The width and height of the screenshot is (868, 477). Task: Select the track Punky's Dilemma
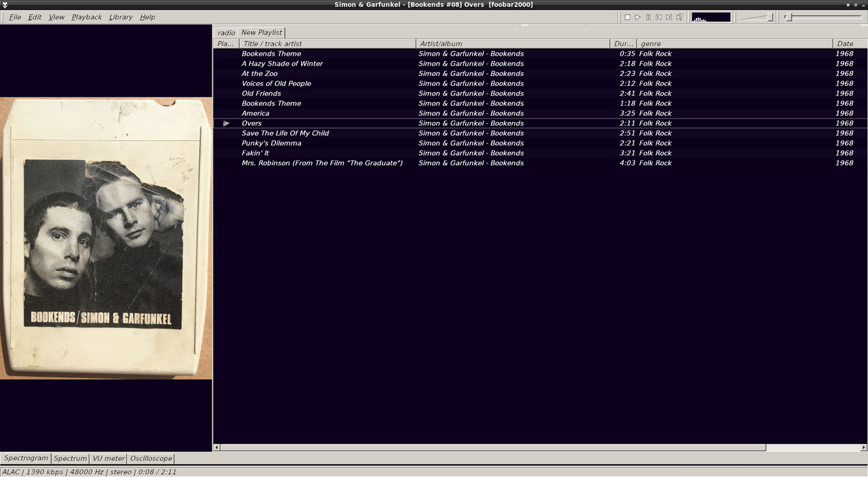(540, 143)
